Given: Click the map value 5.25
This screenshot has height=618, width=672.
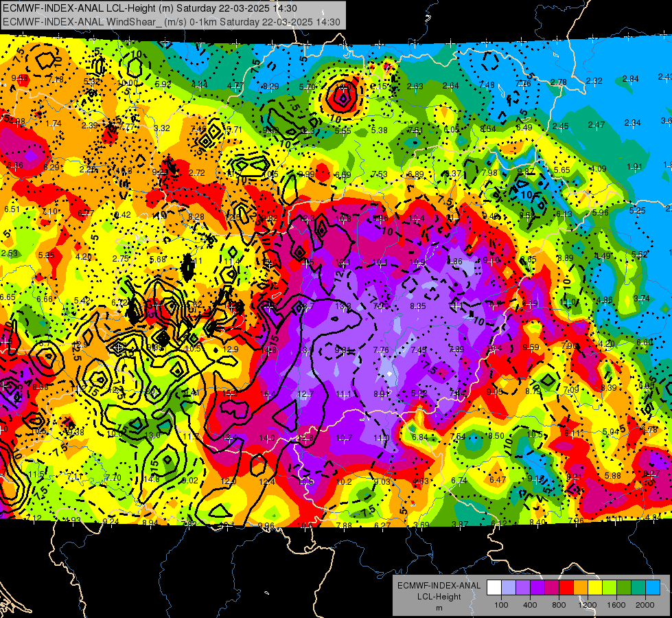Looking at the screenshot, I should pyautogui.click(x=637, y=211).
